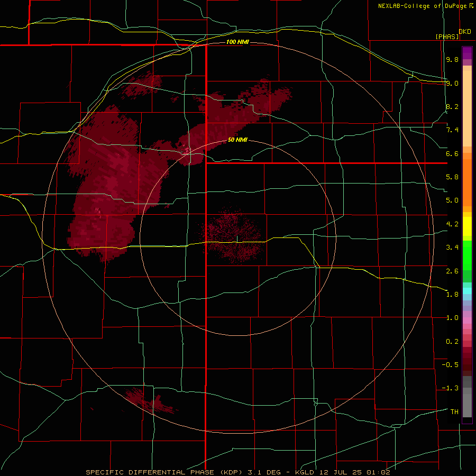Click the 9.8 value on the color scale
The height and width of the screenshot is (476, 476).
[x=452, y=59]
